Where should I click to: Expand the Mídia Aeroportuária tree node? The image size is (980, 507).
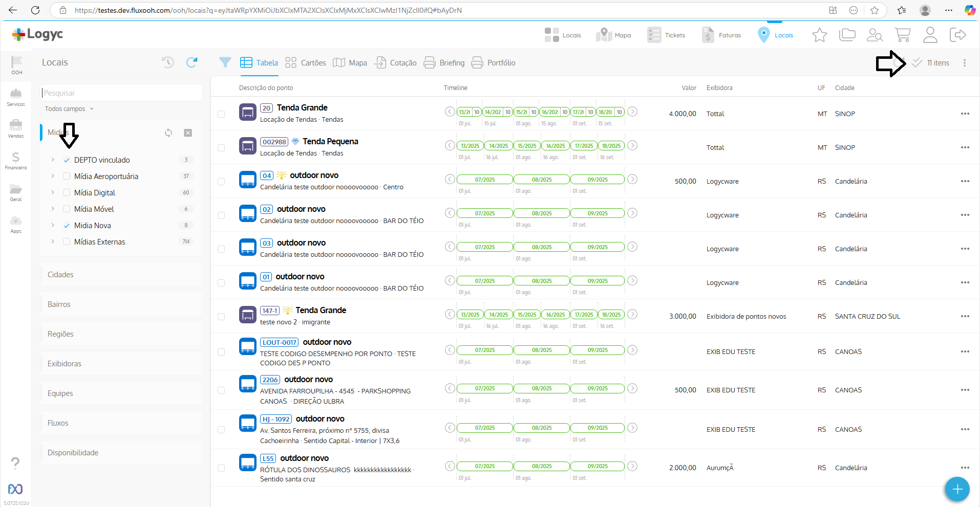coord(53,177)
